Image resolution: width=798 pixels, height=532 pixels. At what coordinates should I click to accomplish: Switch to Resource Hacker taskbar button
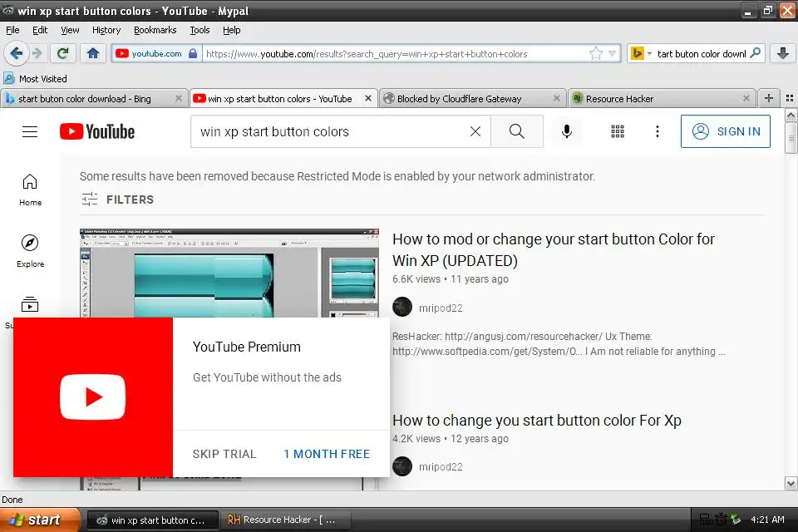[x=285, y=520]
